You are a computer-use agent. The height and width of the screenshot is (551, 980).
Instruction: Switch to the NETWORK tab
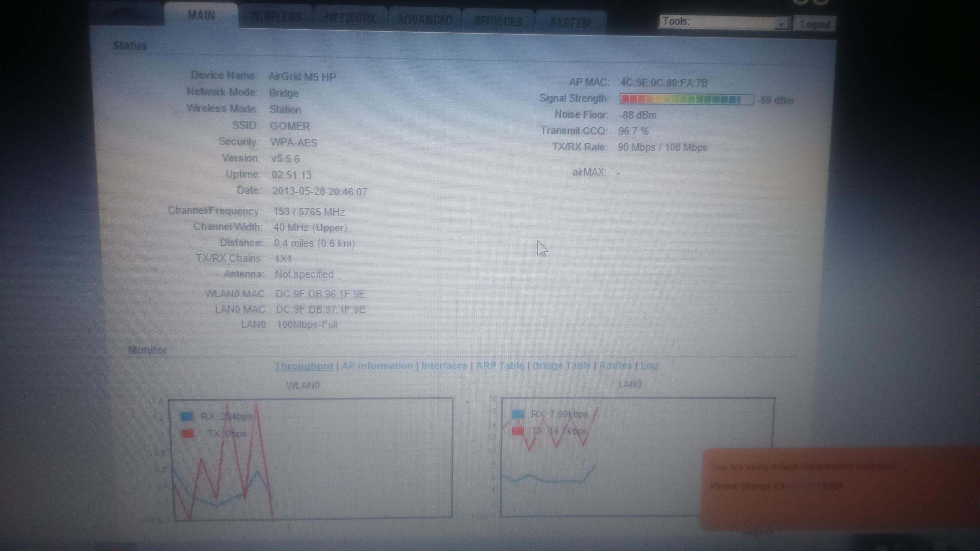pos(351,19)
